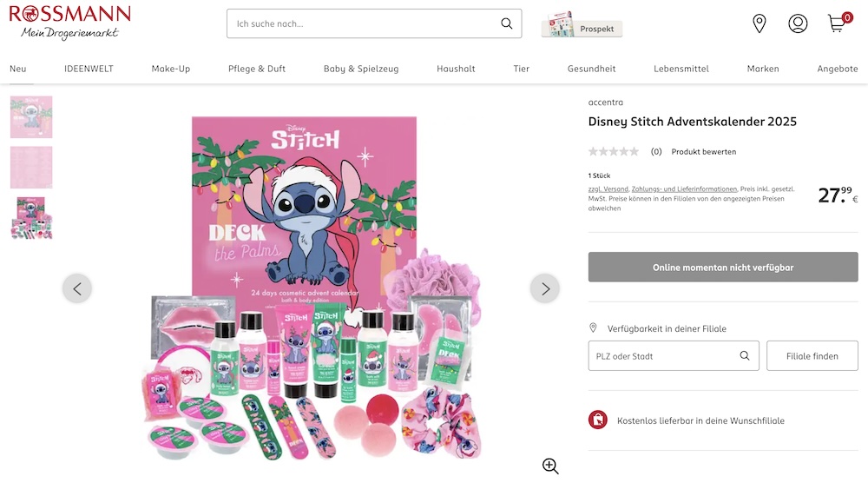The image size is (868, 483).
Task: Select the third product thumbnail
Action: 31,218
